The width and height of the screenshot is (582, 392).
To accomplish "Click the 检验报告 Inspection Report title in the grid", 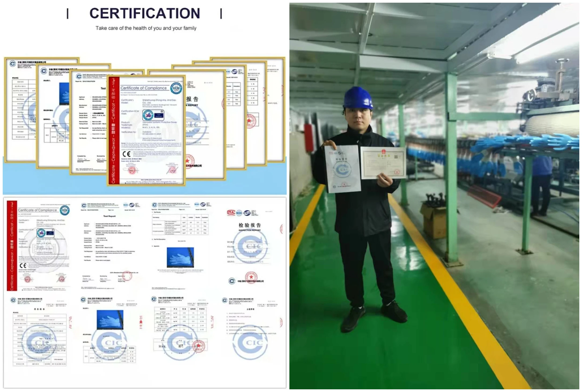I will click(x=249, y=226).
